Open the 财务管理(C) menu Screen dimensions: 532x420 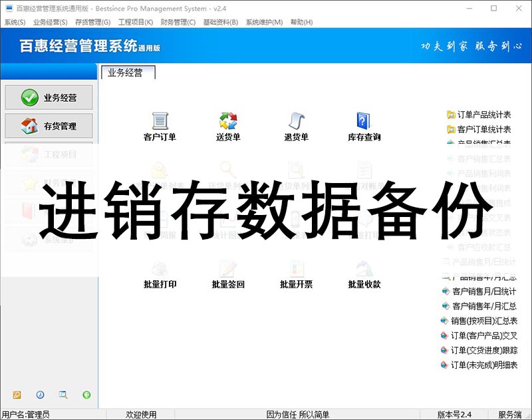[x=178, y=22]
